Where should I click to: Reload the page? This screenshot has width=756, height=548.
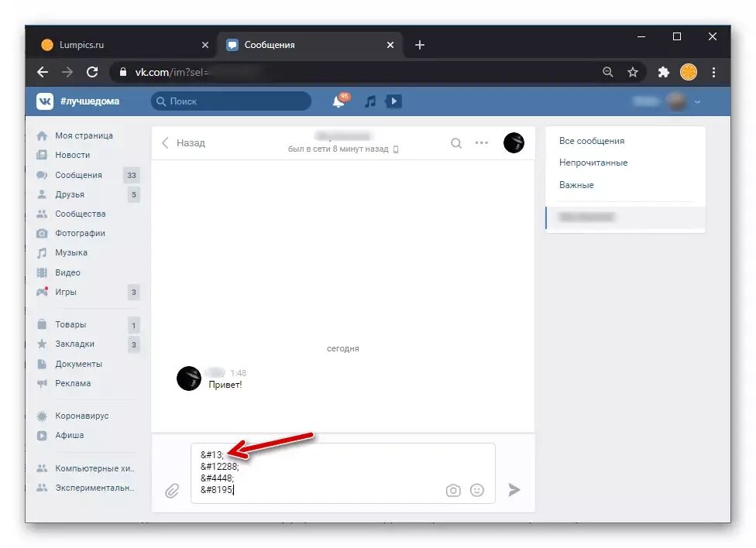[x=92, y=72]
